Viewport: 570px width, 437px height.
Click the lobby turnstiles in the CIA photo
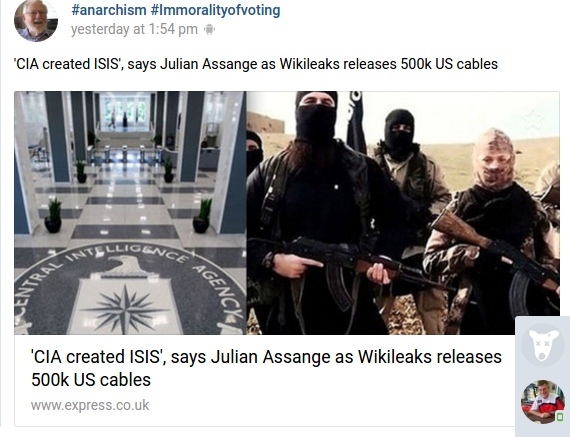[x=124, y=154]
